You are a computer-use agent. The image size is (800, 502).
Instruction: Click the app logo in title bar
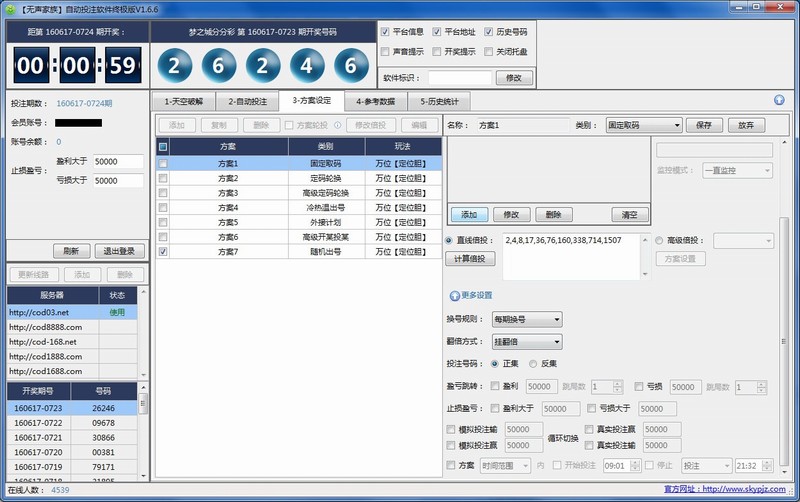click(12, 9)
